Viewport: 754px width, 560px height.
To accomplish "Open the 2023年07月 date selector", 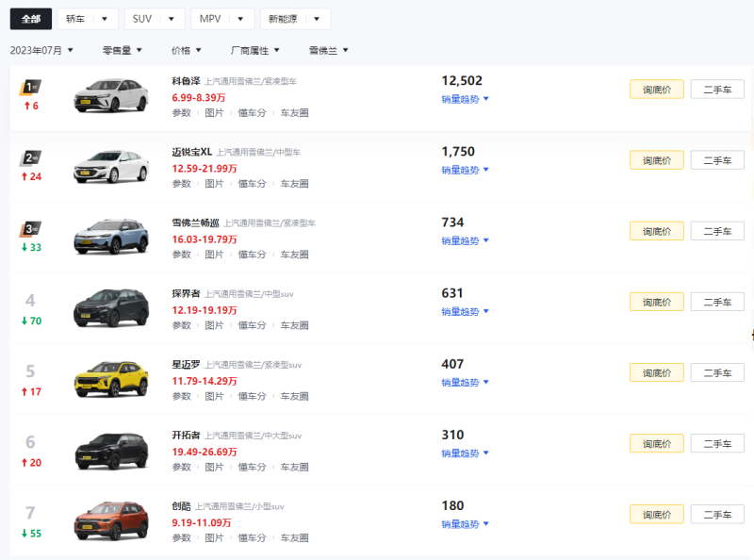I will [41, 50].
